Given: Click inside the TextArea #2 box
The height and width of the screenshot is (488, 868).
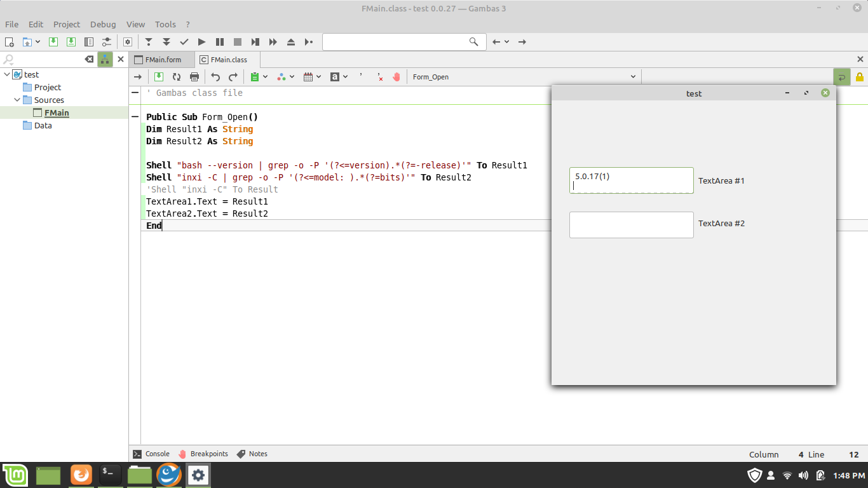Looking at the screenshot, I should click(x=631, y=225).
